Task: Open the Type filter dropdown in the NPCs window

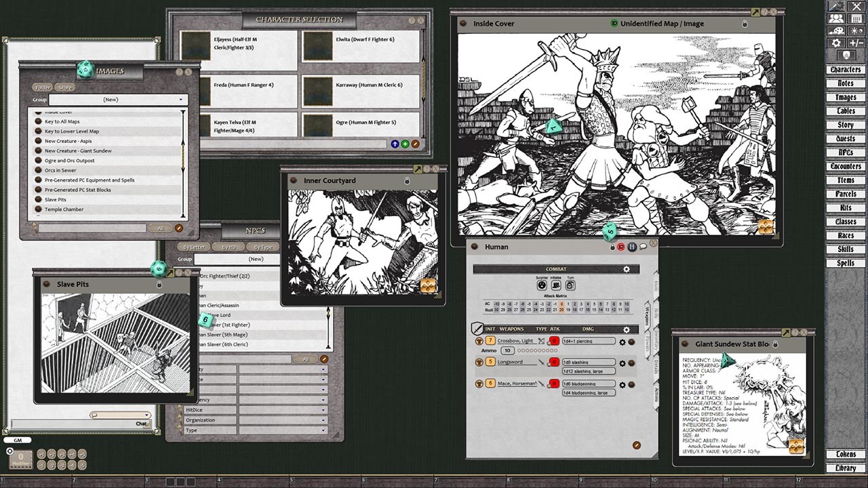Action: [x=323, y=431]
